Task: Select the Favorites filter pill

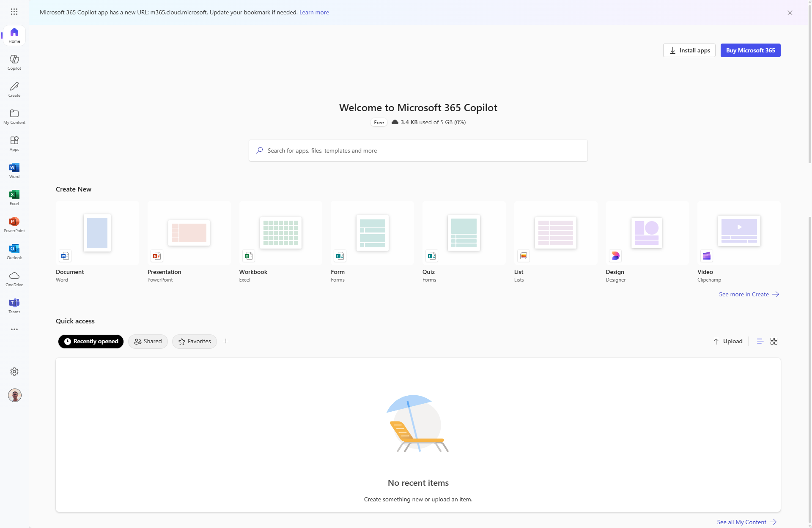Action: [x=195, y=342]
